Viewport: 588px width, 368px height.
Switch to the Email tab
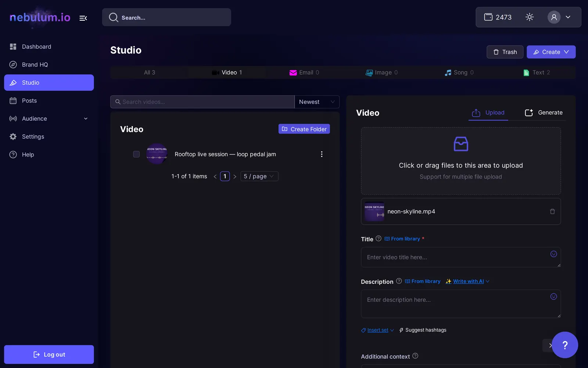point(304,72)
